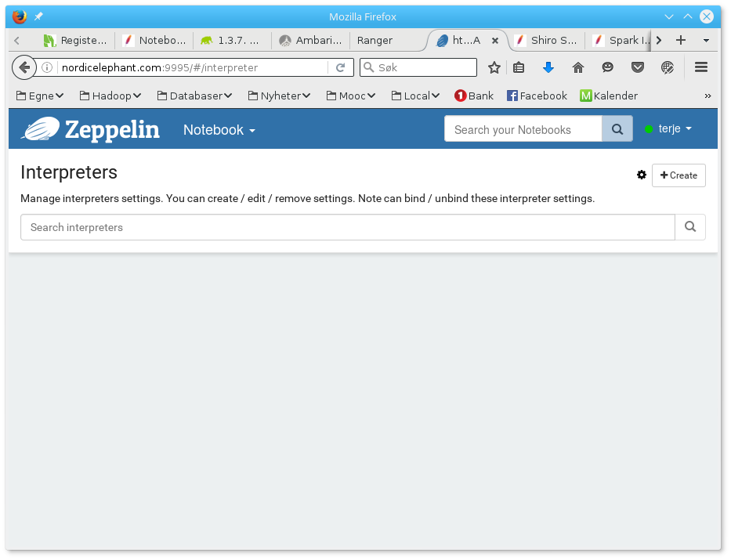The height and width of the screenshot is (560, 731).
Task: Open interpreter repository settings gear
Action: 642,175
